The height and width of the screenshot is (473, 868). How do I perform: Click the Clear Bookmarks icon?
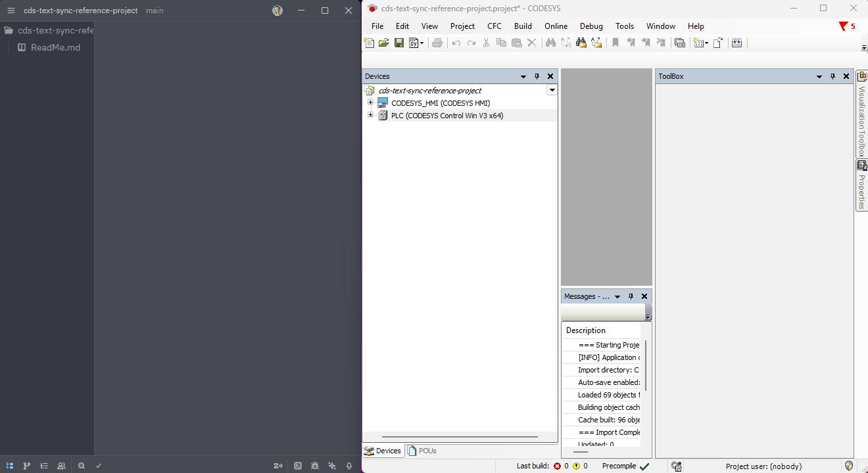tap(661, 43)
